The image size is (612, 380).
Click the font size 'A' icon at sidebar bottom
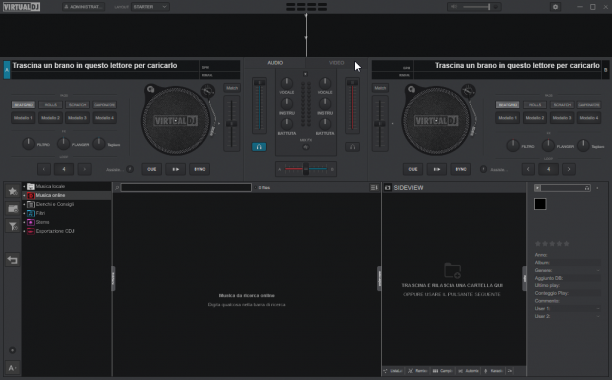point(12,368)
